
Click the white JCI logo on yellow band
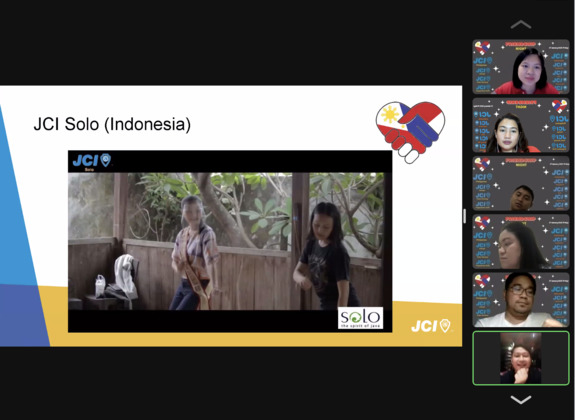[431, 326]
